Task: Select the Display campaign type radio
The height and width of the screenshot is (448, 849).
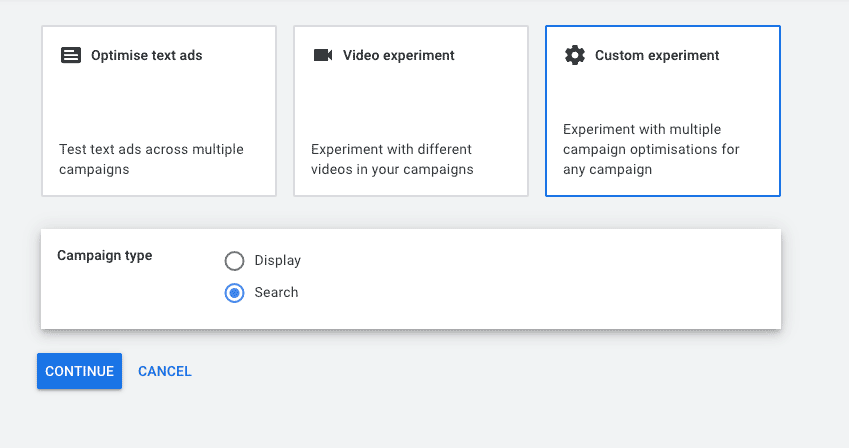Action: (234, 261)
